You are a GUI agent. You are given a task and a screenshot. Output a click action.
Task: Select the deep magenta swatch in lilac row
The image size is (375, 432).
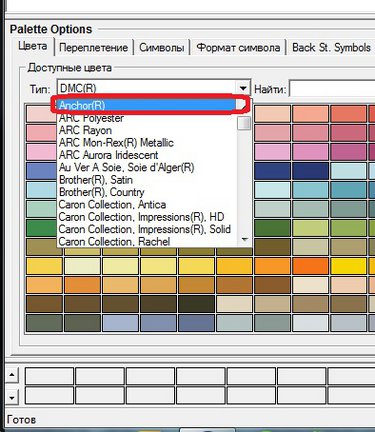(x=348, y=152)
